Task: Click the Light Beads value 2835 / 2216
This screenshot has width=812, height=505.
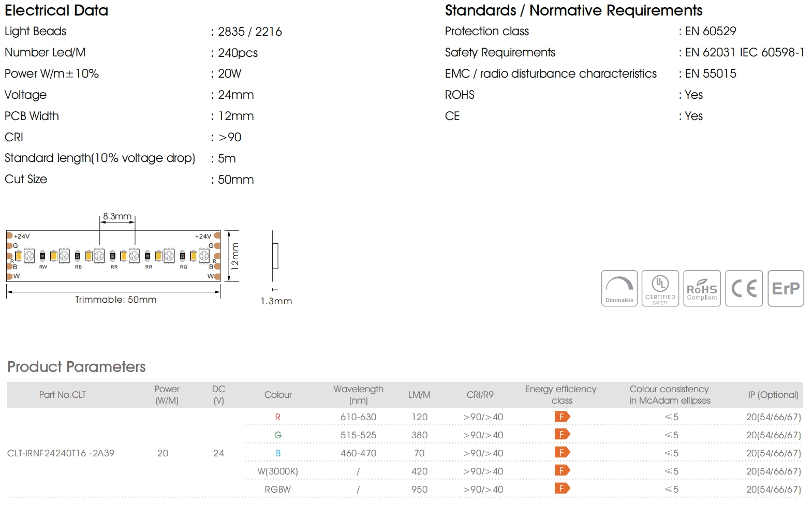Action: pyautogui.click(x=250, y=32)
